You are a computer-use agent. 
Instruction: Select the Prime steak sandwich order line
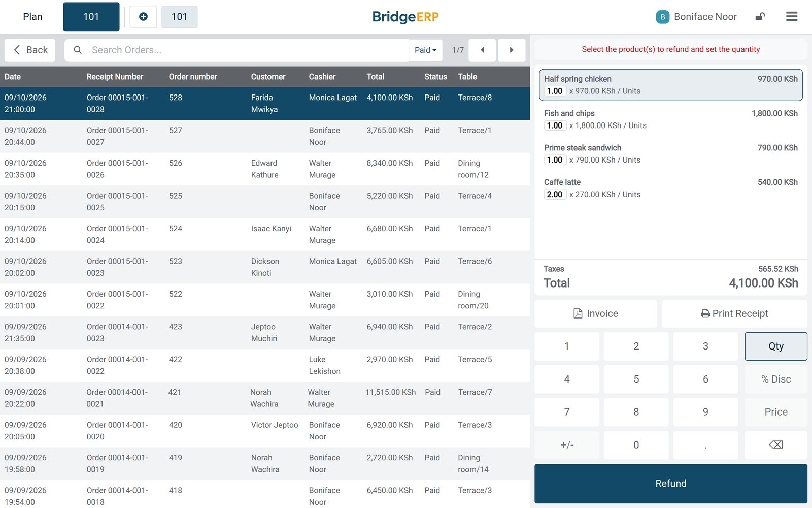(x=671, y=154)
